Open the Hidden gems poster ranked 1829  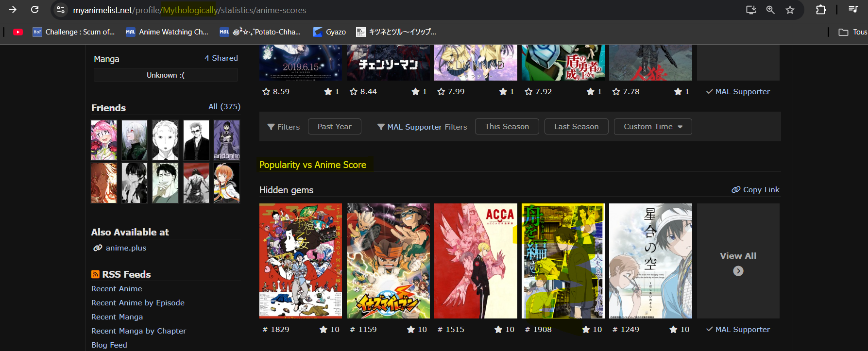301,261
